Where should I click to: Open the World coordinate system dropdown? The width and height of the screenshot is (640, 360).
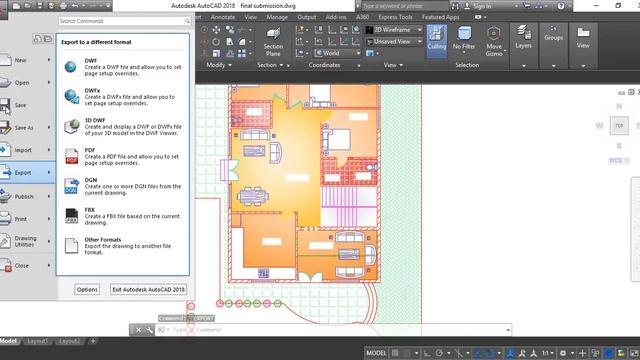pos(338,53)
